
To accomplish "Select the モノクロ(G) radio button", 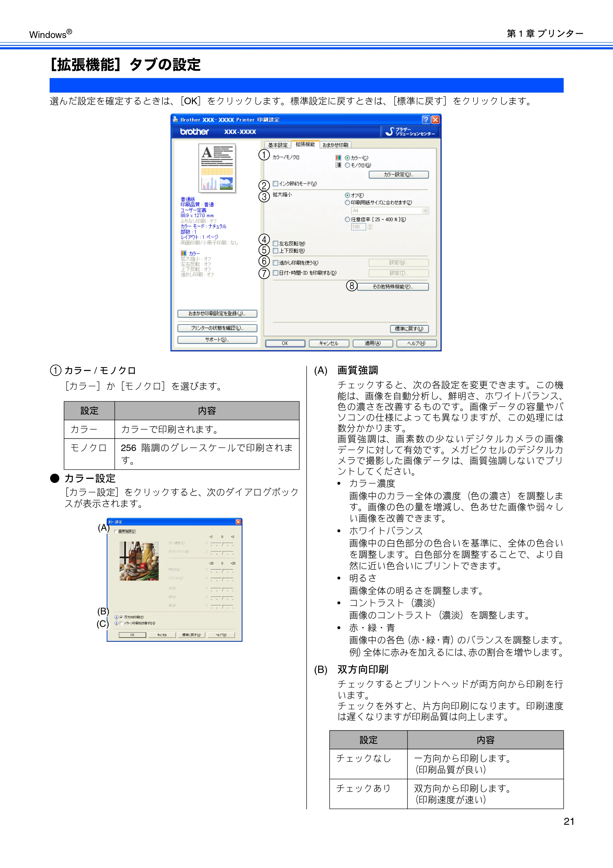I will click(347, 165).
